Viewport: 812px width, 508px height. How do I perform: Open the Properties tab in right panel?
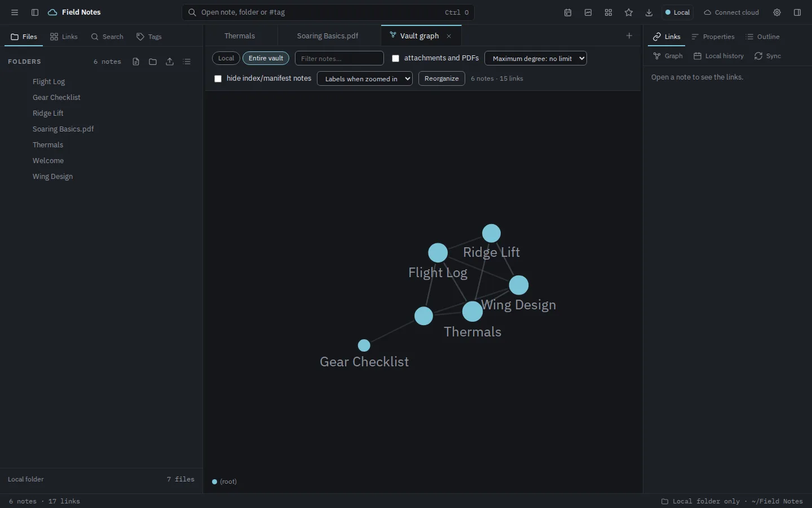(713, 37)
